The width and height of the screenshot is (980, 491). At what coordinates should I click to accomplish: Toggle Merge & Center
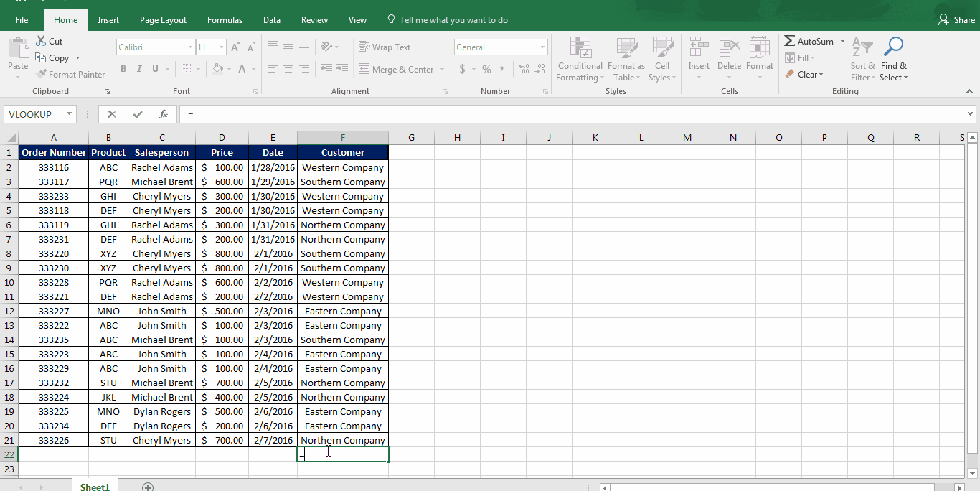pyautogui.click(x=397, y=69)
